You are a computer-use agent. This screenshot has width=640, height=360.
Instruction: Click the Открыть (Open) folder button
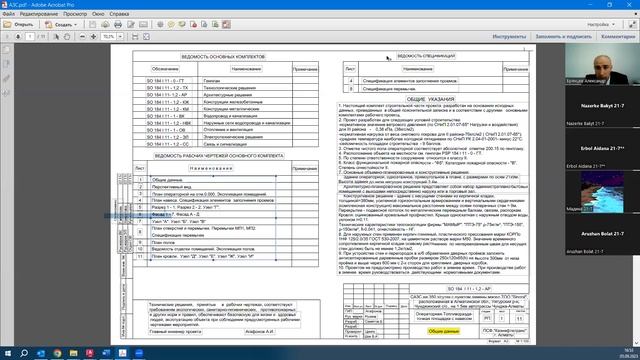[18, 24]
